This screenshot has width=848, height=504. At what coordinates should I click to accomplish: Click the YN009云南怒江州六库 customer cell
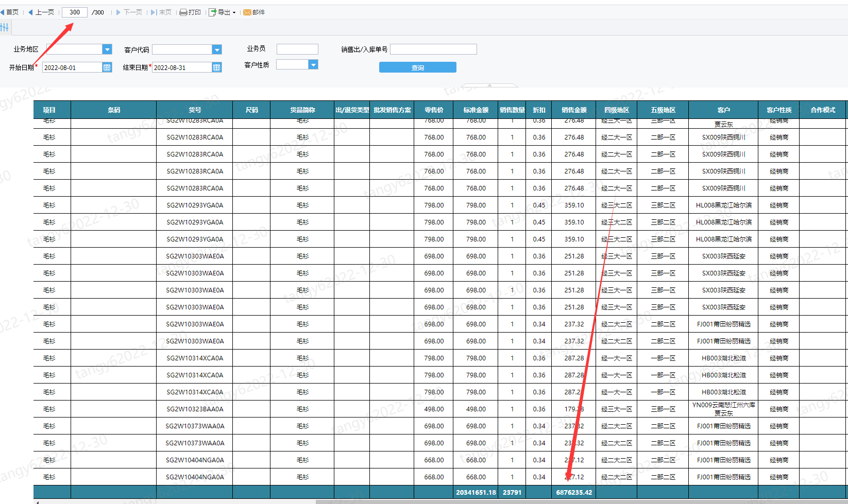click(x=723, y=409)
